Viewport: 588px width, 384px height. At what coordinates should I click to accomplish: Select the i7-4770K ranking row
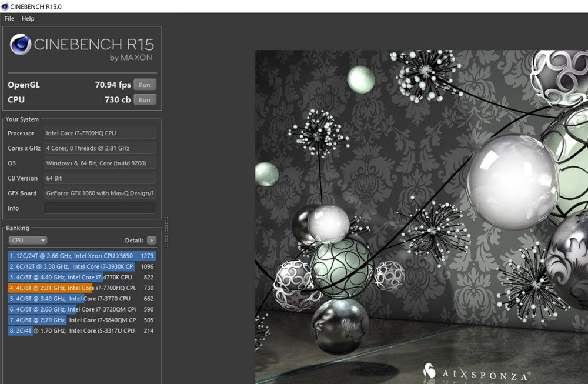82,277
